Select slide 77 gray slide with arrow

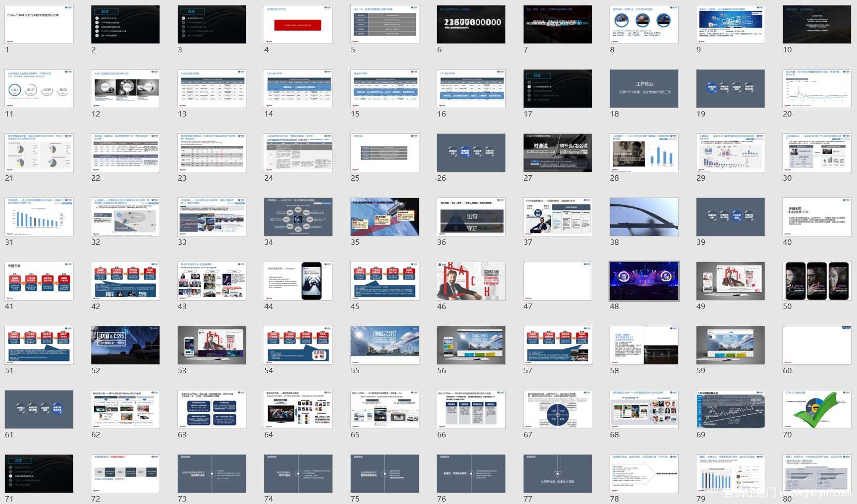pos(558,473)
